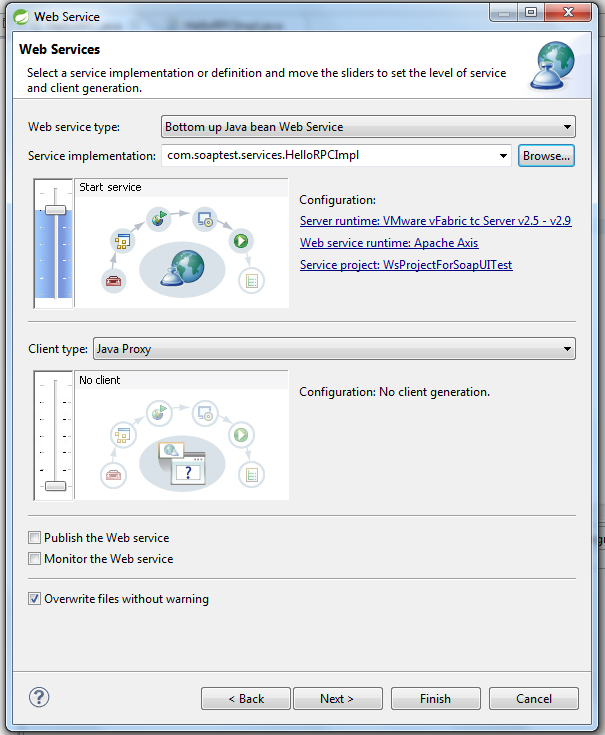Open the Web service type dropdown
The height and width of the screenshot is (735, 605).
coord(368,127)
